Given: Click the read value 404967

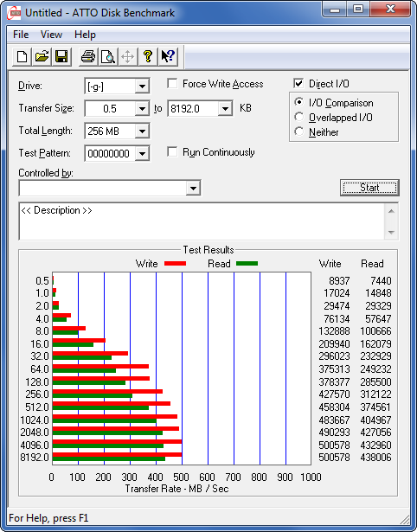Looking at the screenshot, I should click(376, 420).
